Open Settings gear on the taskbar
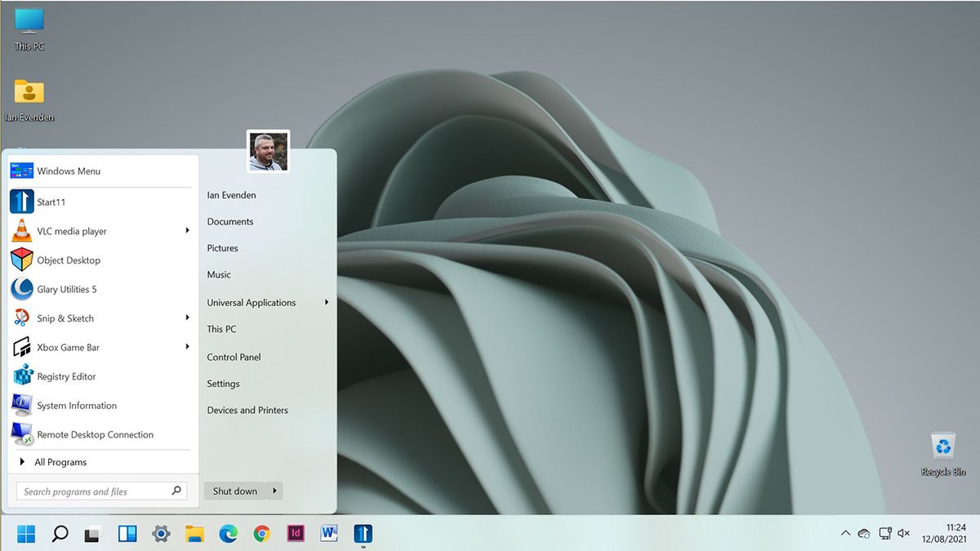 click(161, 534)
